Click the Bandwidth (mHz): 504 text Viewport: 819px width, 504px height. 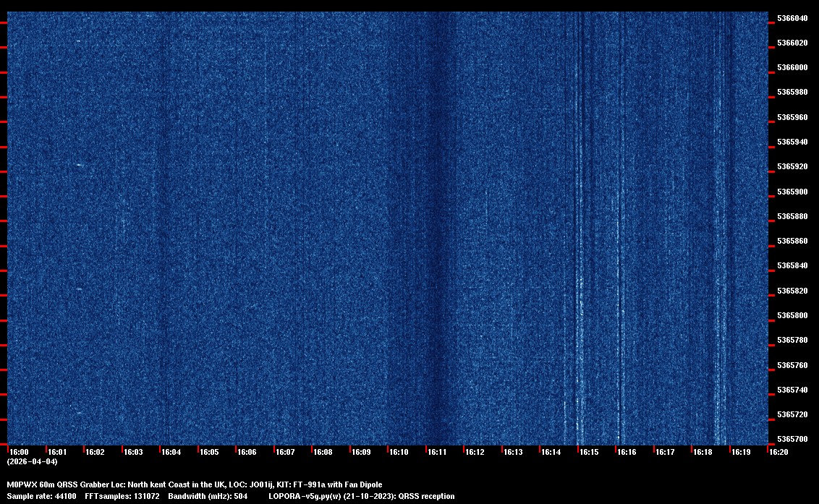(x=208, y=496)
